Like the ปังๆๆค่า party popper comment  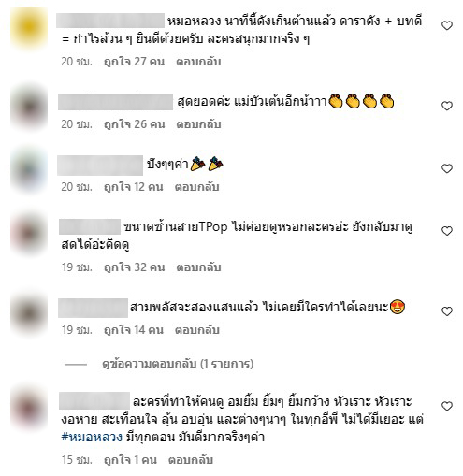447,168
